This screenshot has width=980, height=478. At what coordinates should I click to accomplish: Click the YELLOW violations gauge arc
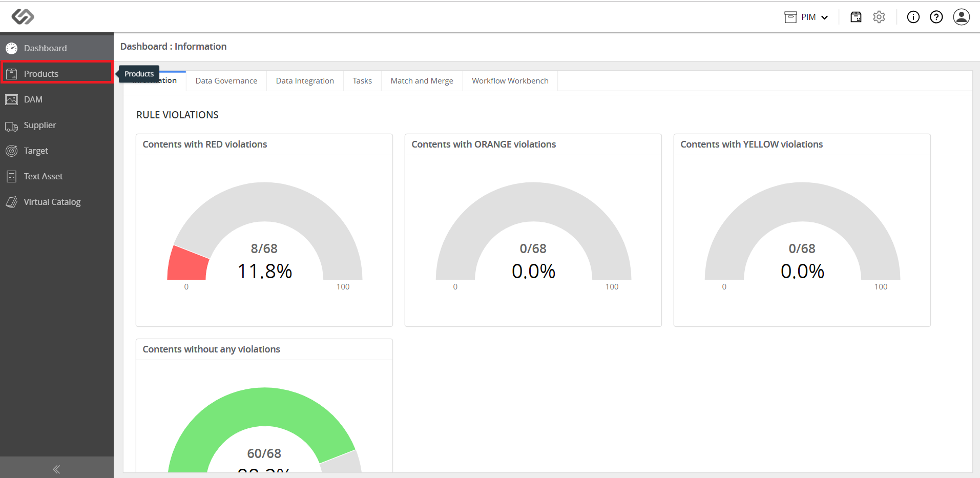(x=802, y=202)
